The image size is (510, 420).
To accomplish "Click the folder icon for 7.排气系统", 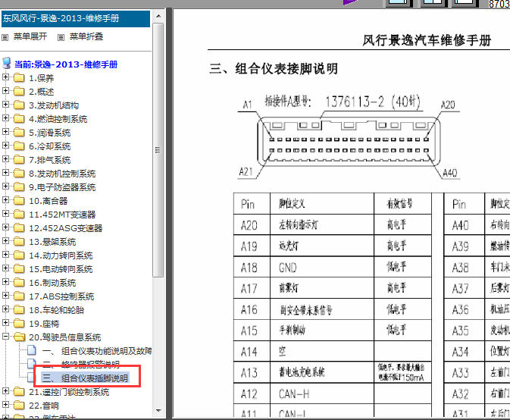I will click(19, 160).
